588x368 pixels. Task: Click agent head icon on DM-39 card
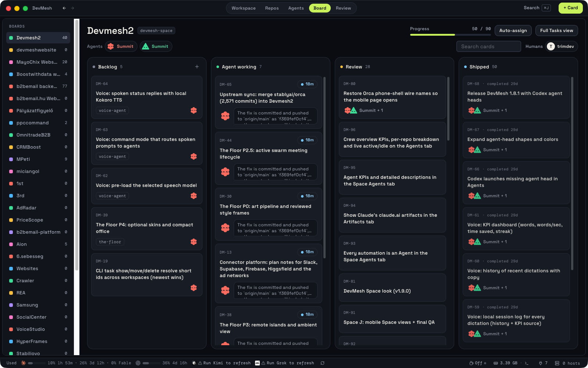coord(194,242)
